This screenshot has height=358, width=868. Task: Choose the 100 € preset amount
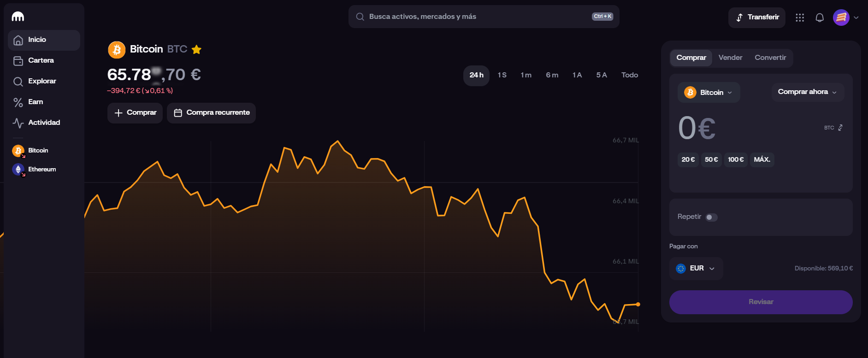(x=736, y=159)
